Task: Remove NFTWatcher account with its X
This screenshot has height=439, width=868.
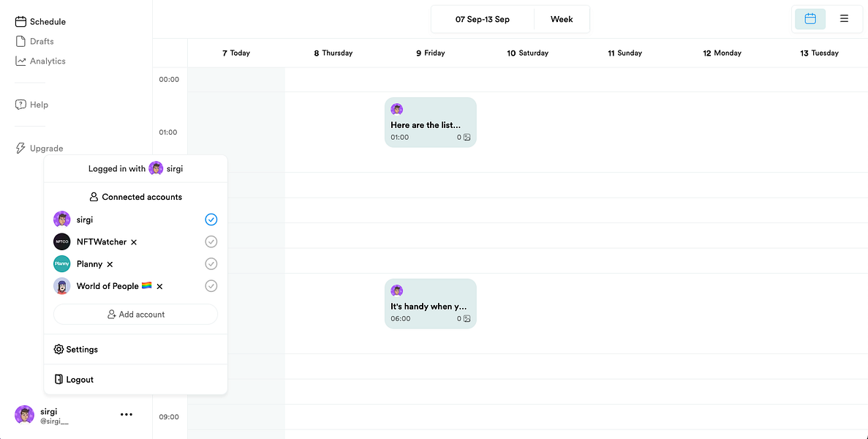Action: (133, 242)
